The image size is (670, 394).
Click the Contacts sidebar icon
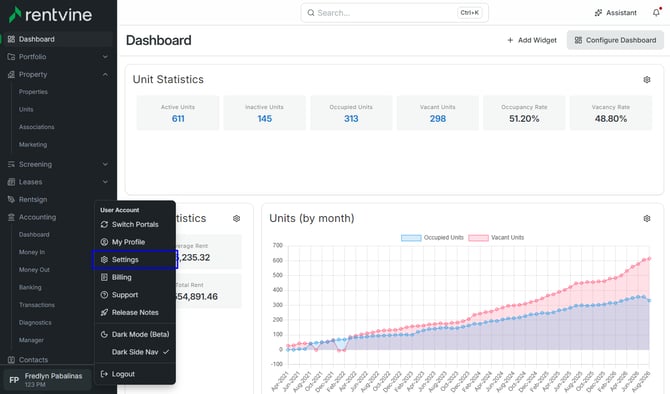[x=12, y=360]
